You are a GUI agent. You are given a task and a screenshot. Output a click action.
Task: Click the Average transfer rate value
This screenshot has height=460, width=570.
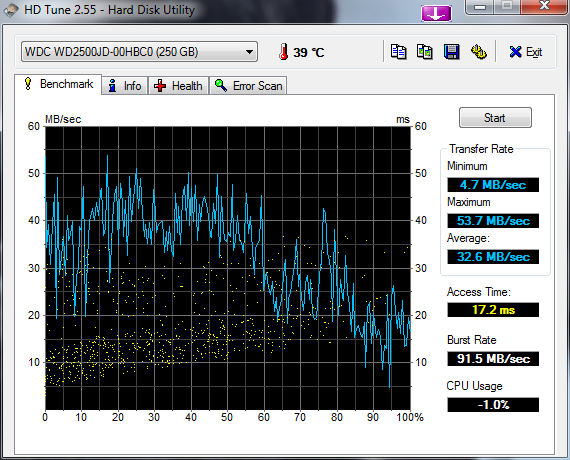pos(493,257)
